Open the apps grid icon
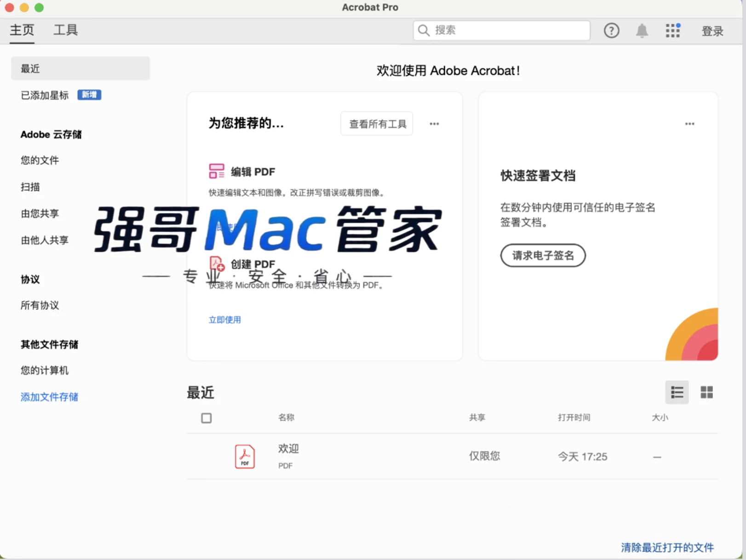This screenshot has width=746, height=560. (x=673, y=31)
